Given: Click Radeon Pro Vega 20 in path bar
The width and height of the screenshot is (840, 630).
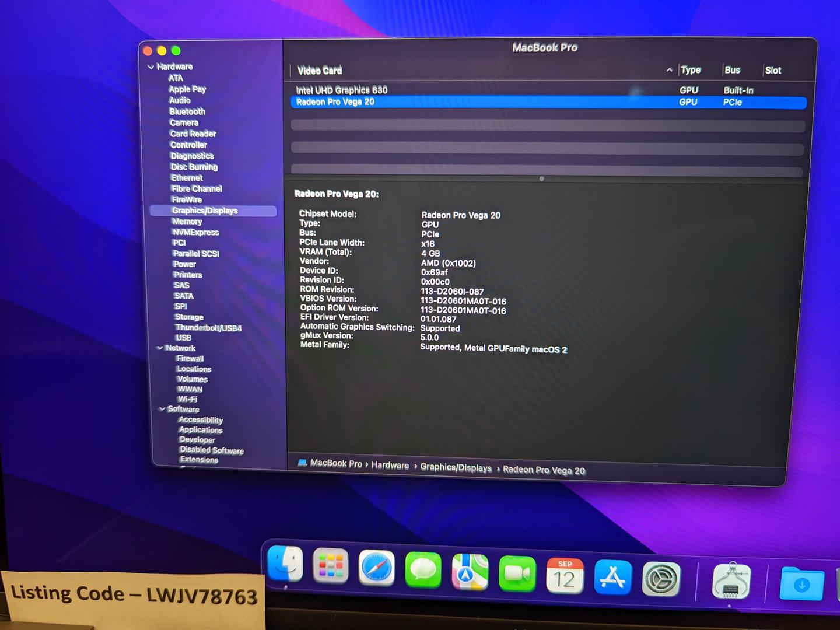Looking at the screenshot, I should tap(544, 470).
